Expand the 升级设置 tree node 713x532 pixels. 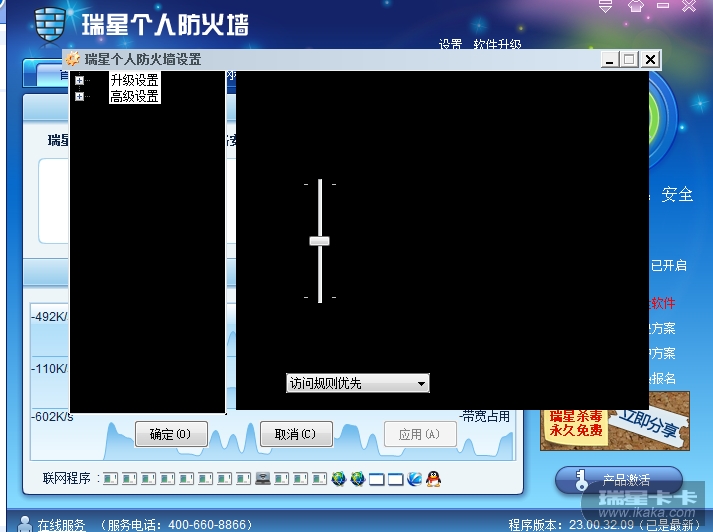[x=79, y=80]
